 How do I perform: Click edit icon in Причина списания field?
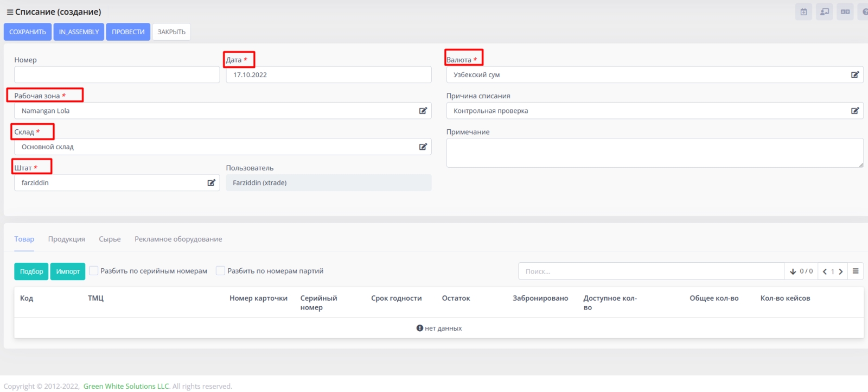(x=854, y=111)
